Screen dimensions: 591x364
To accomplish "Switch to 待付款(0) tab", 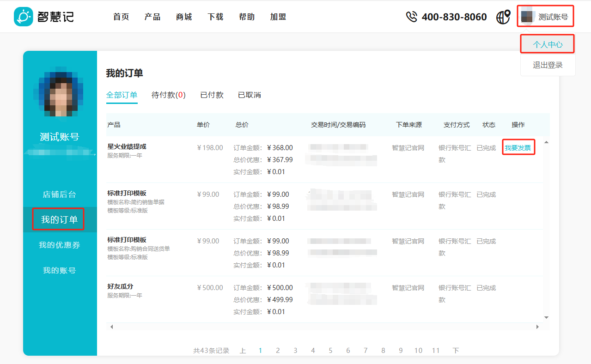I will [x=169, y=95].
